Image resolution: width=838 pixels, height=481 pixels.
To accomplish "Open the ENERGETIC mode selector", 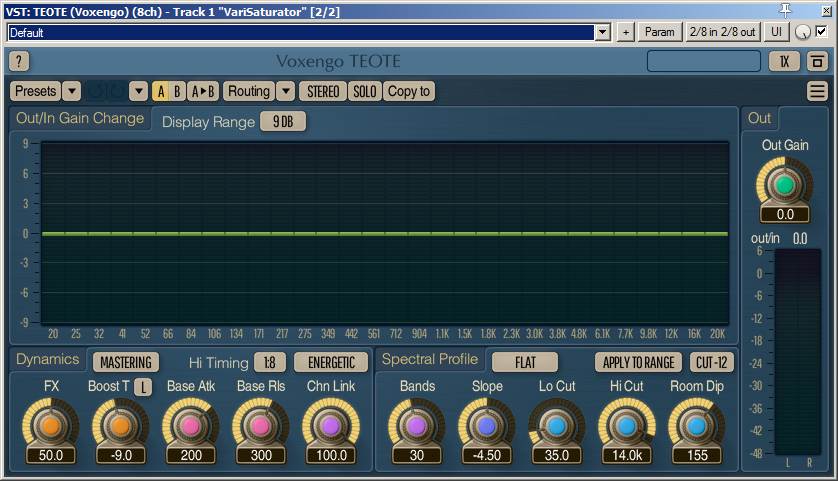I will point(331,363).
